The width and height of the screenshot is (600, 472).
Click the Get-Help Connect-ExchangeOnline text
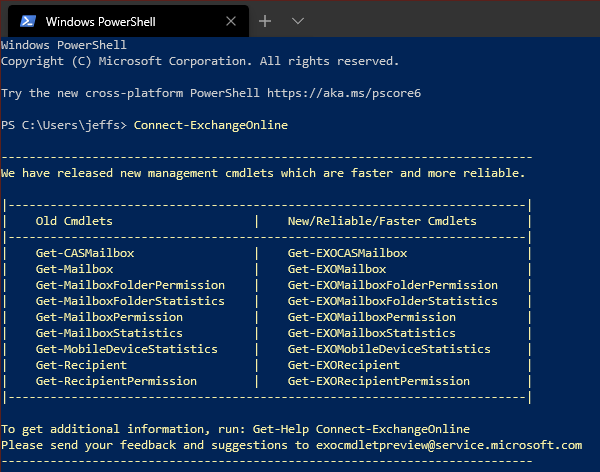click(x=361, y=429)
